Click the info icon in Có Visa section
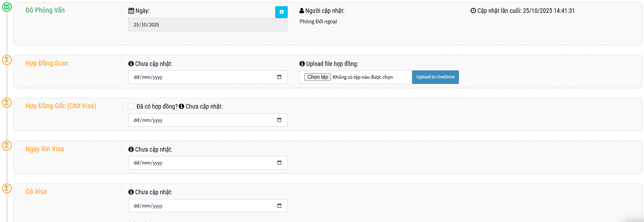644x222 pixels. click(131, 192)
